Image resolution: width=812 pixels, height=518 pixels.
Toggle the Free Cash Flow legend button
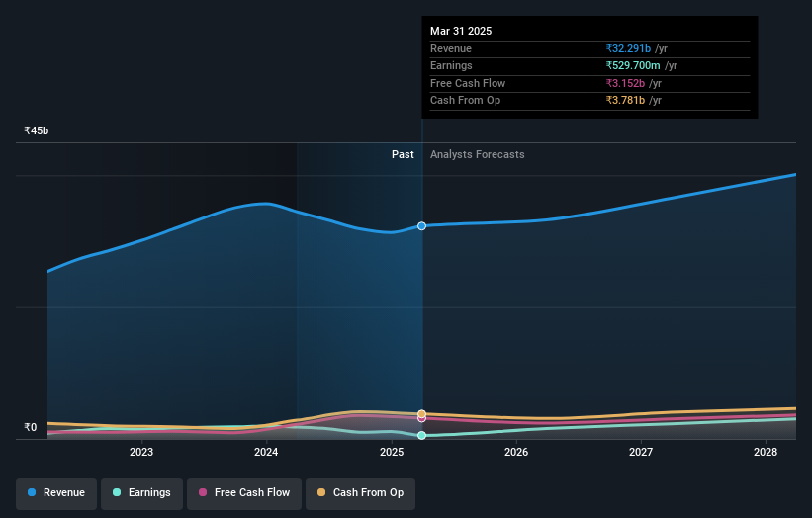244,493
